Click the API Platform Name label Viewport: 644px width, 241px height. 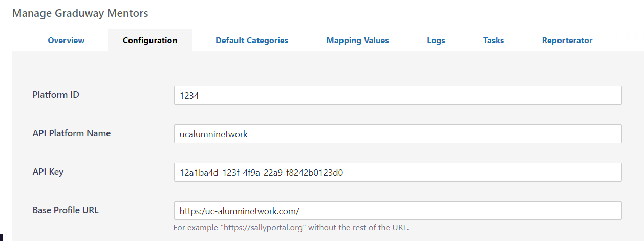pyautogui.click(x=71, y=133)
